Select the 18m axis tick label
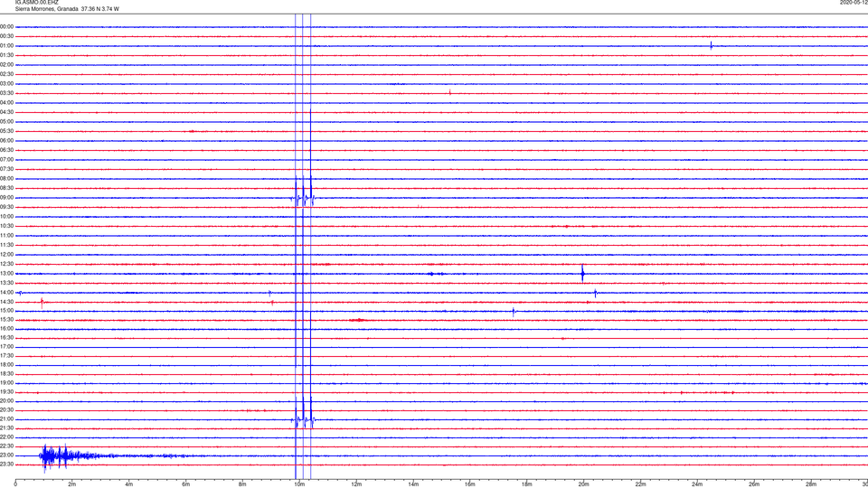The width and height of the screenshot is (868, 488). 527,484
